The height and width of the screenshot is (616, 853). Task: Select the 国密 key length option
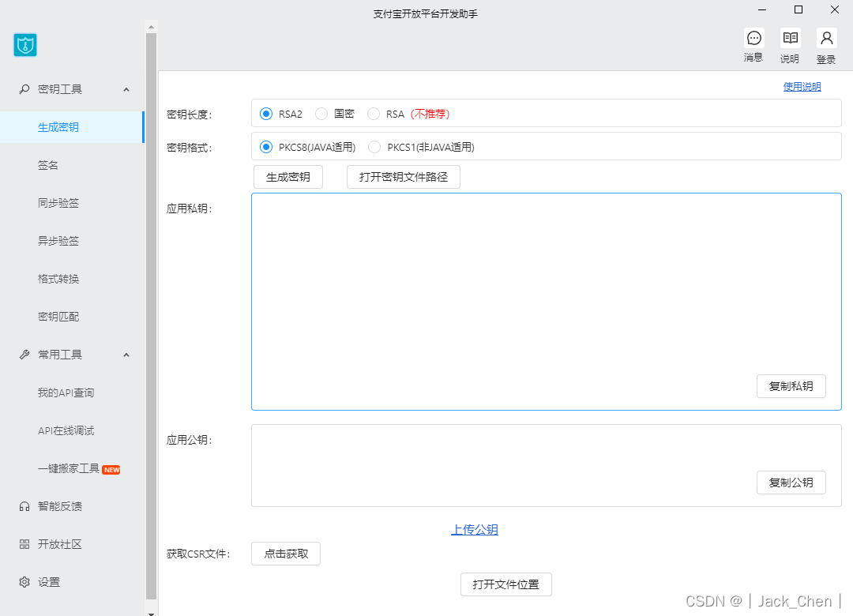(x=321, y=114)
